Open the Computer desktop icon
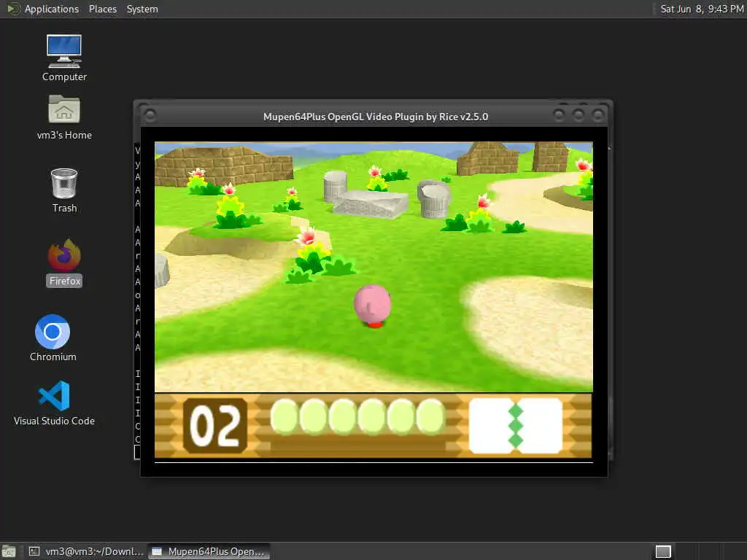The image size is (747, 560). pyautogui.click(x=64, y=58)
